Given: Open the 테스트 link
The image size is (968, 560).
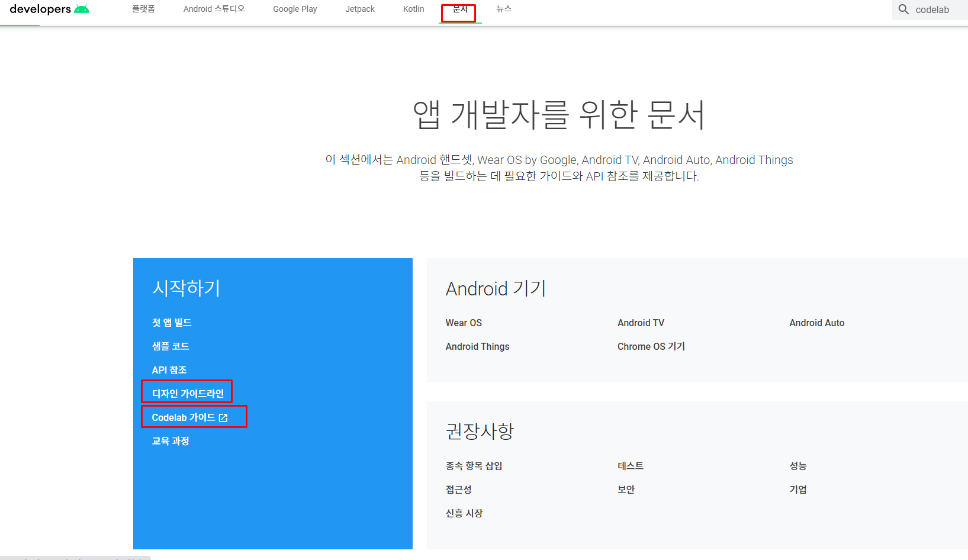Looking at the screenshot, I should pos(631,466).
